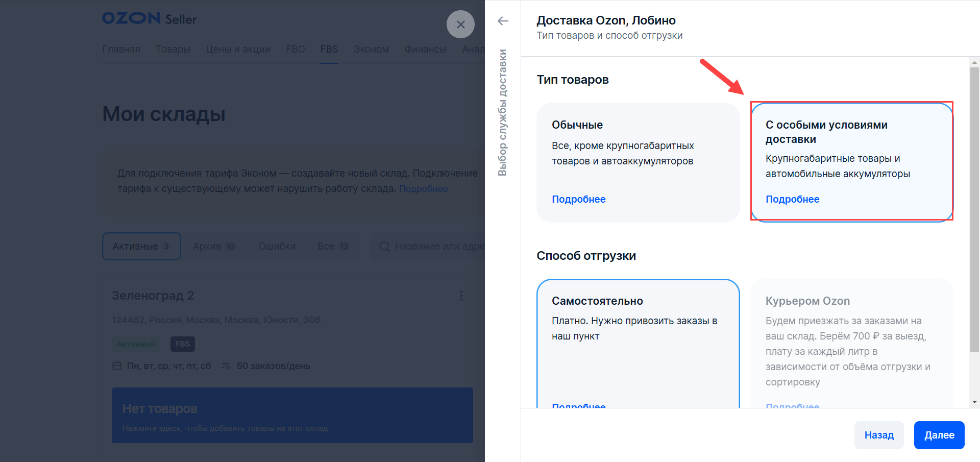Choose the Курьером Ozon shipment method
This screenshot has width=980, height=462.
[x=851, y=343]
